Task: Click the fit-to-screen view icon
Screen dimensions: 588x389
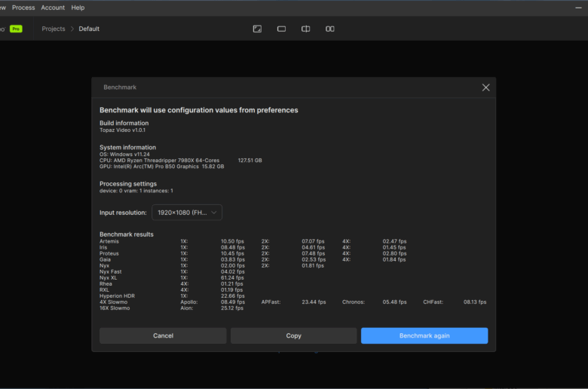Action: (x=257, y=29)
